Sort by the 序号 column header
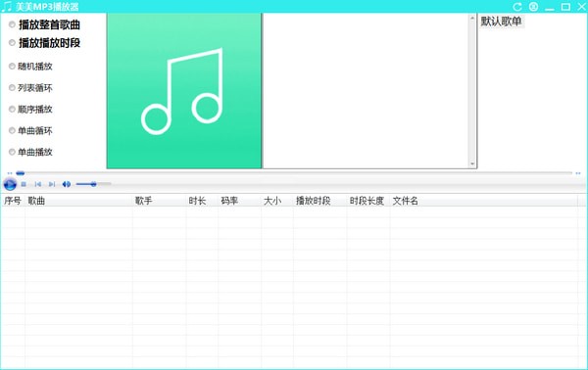This screenshot has height=370, width=588. 13,201
